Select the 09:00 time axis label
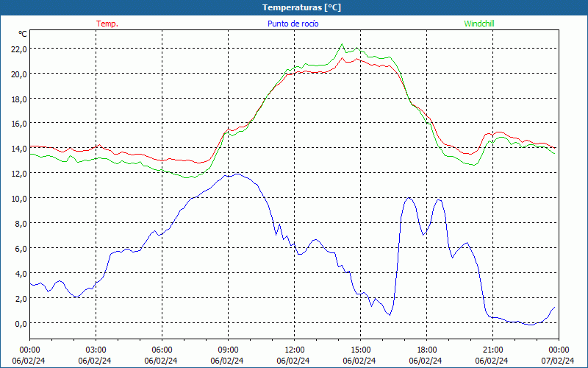Image resolution: width=588 pixels, height=368 pixels. click(x=228, y=350)
